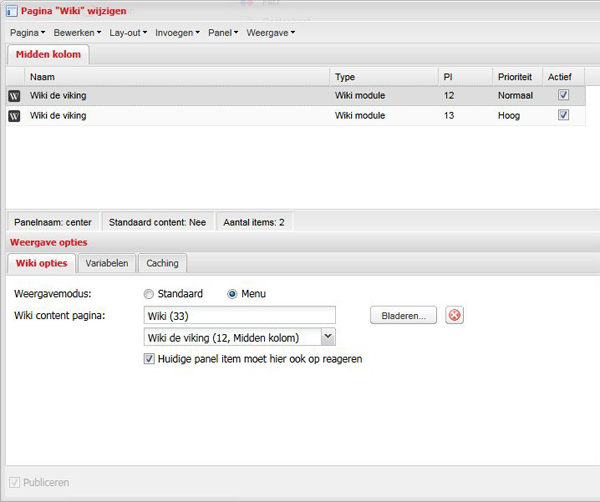Click the red clear icon beside Bladeren
This screenshot has width=600, height=502.
tap(455, 316)
